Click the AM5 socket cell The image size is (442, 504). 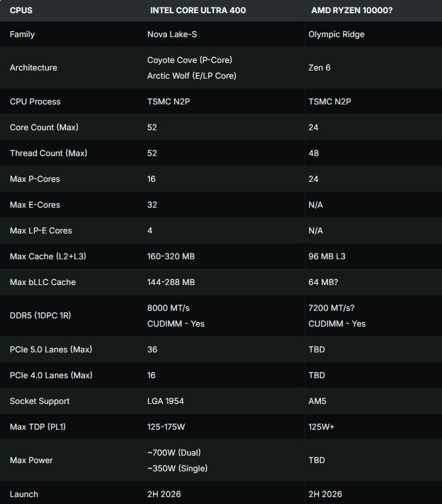(316, 401)
